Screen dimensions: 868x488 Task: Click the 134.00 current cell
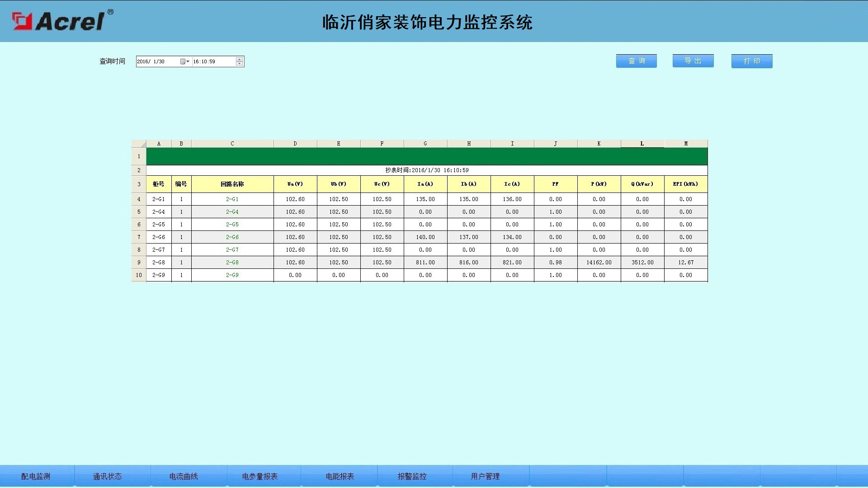click(512, 237)
